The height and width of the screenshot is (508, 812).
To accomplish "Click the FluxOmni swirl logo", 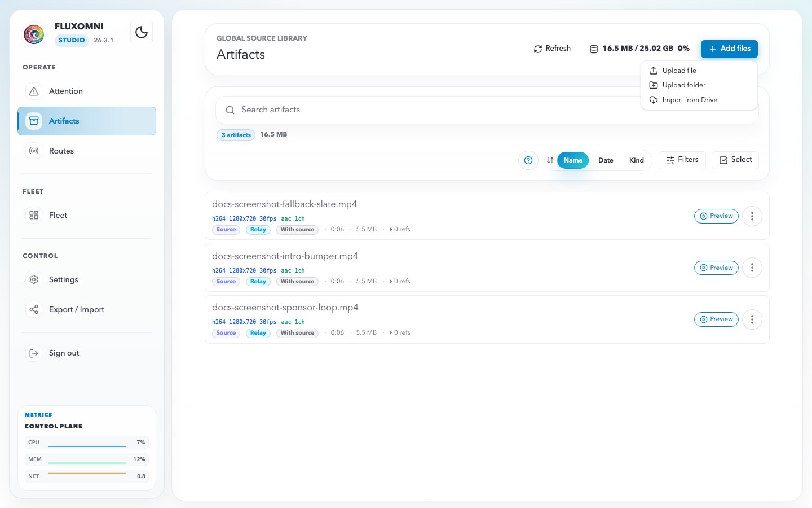I will pyautogui.click(x=34, y=34).
